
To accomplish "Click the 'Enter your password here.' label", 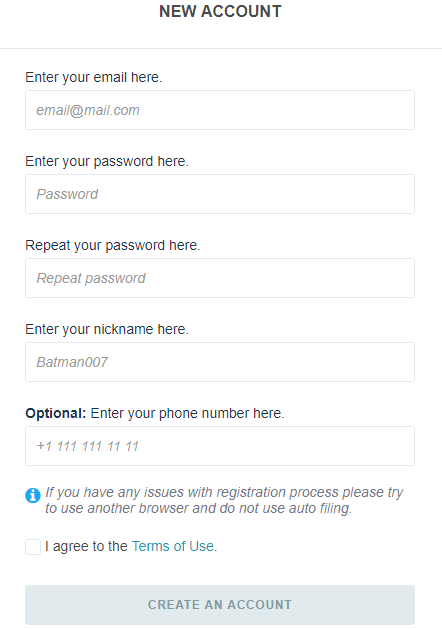I will (107, 161).
